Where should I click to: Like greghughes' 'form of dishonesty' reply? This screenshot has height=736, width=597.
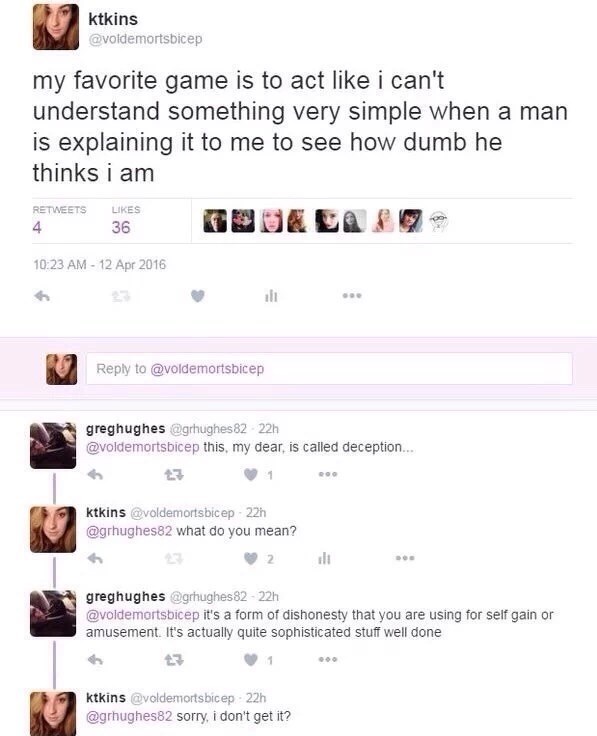251,660
